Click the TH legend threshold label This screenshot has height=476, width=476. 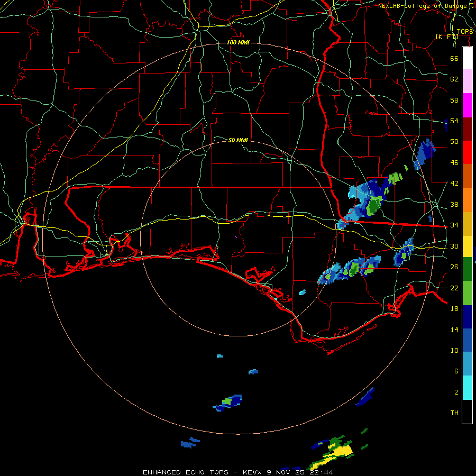454,413
